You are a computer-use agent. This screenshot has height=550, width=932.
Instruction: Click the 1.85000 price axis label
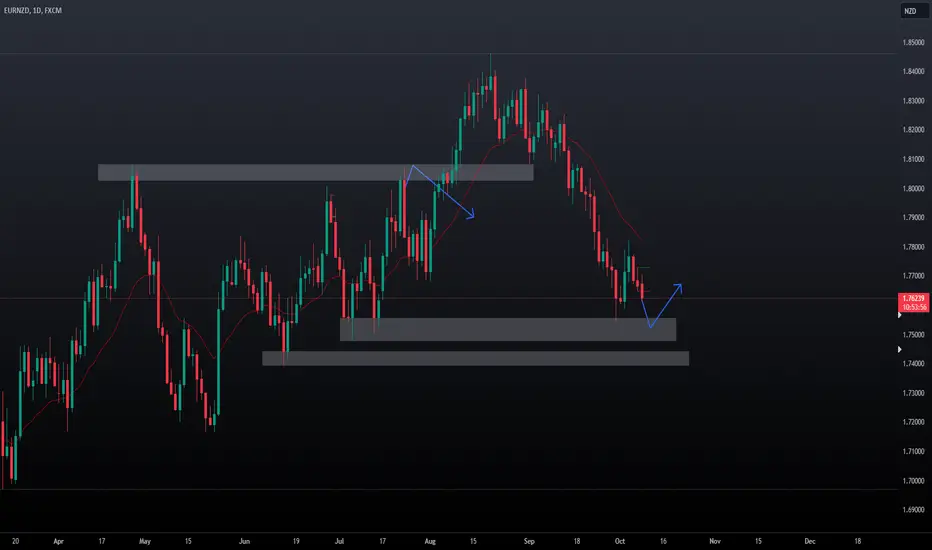click(914, 43)
